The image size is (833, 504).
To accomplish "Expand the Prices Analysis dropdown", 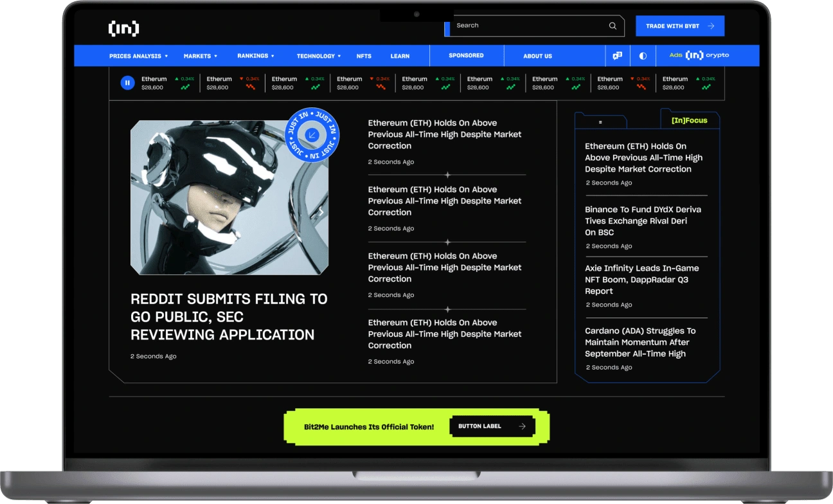I will click(x=138, y=56).
